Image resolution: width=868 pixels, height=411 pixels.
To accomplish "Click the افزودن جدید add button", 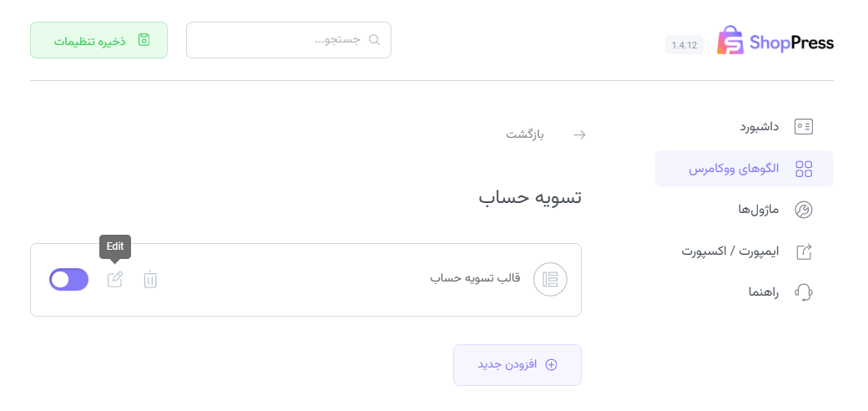I will (517, 365).
